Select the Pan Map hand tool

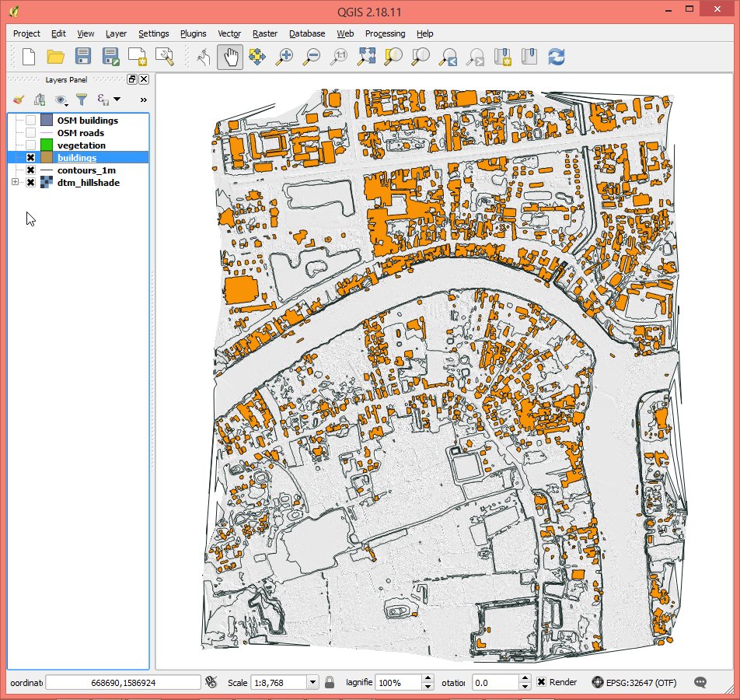230,57
